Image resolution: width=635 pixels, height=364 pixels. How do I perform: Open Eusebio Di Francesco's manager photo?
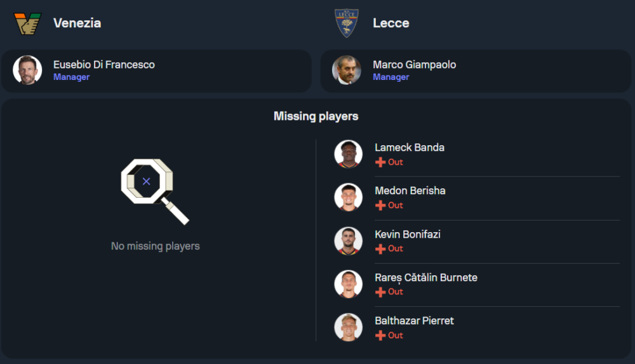(27, 70)
